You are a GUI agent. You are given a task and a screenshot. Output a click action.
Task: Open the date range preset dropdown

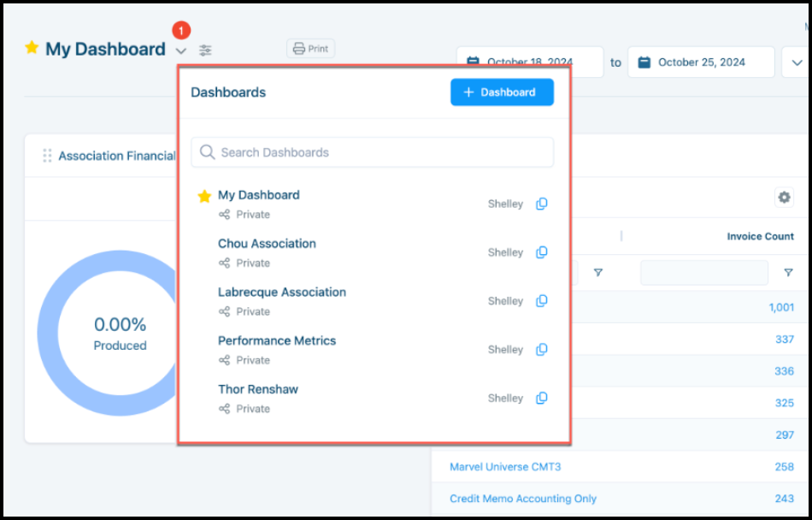pos(797,62)
